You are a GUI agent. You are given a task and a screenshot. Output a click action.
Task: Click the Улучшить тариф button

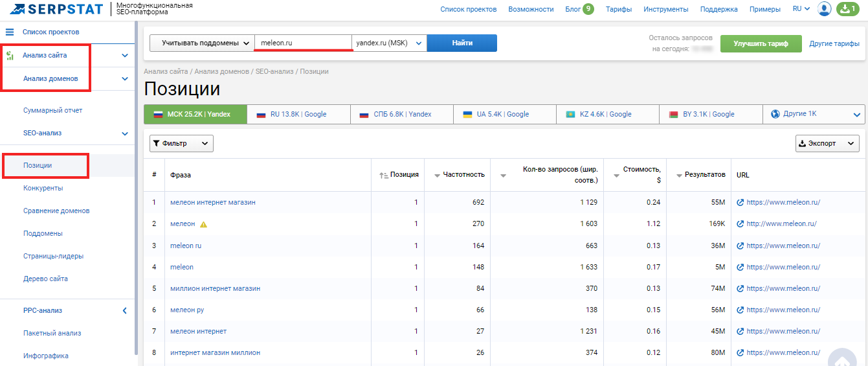[761, 44]
